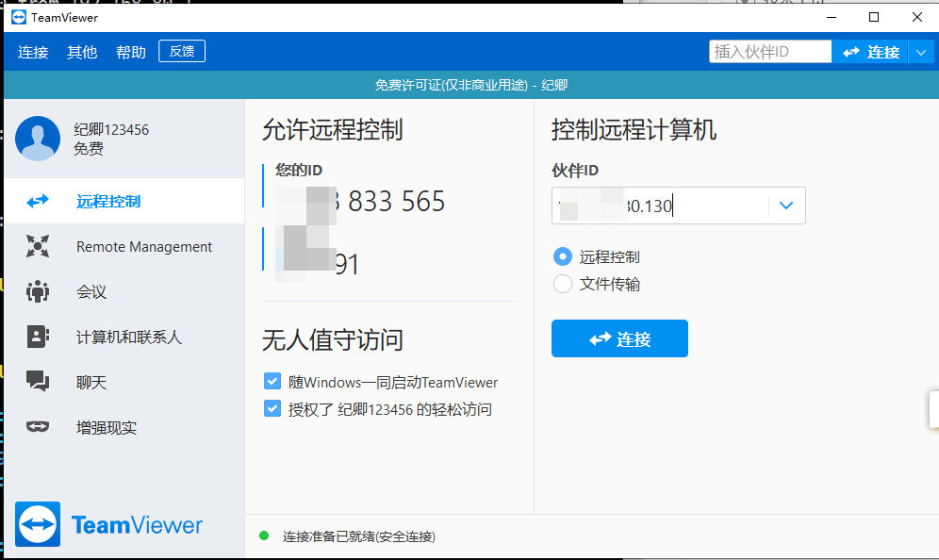Open the Remote Management section
The image size is (939, 560).
124,246
